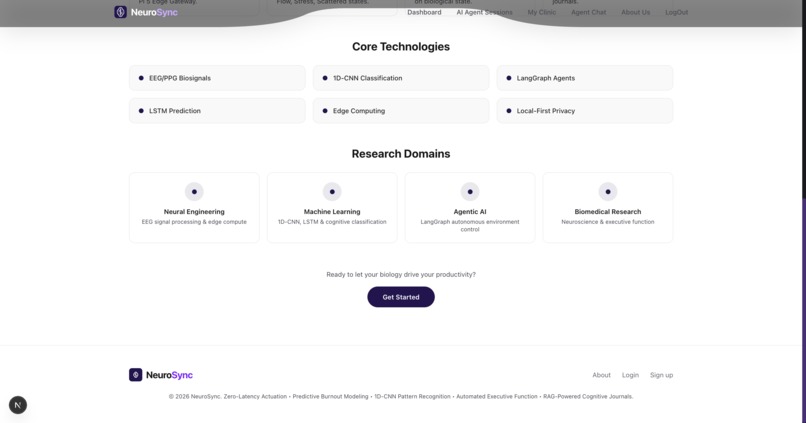Open the Next.js dev tools badge
Screen dimensions: 806x423
(18, 405)
